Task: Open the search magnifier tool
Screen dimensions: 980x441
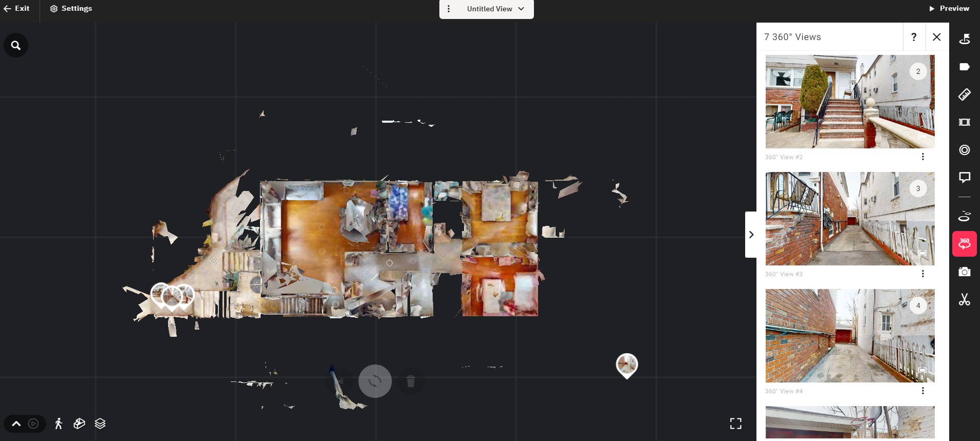Action: (x=16, y=45)
